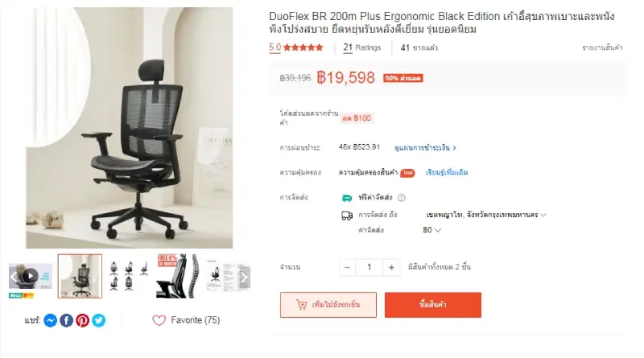Click the quantity input field
This screenshot has height=358, width=644.
(x=369, y=267)
